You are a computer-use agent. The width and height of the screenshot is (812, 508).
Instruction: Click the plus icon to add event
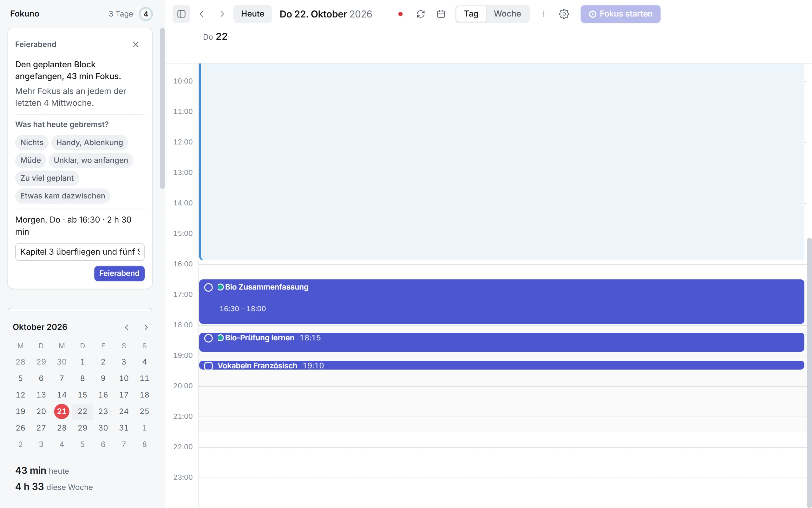pyautogui.click(x=544, y=14)
